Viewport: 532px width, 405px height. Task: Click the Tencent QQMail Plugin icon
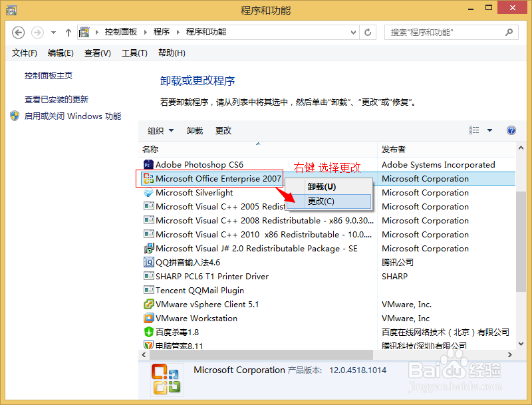148,291
